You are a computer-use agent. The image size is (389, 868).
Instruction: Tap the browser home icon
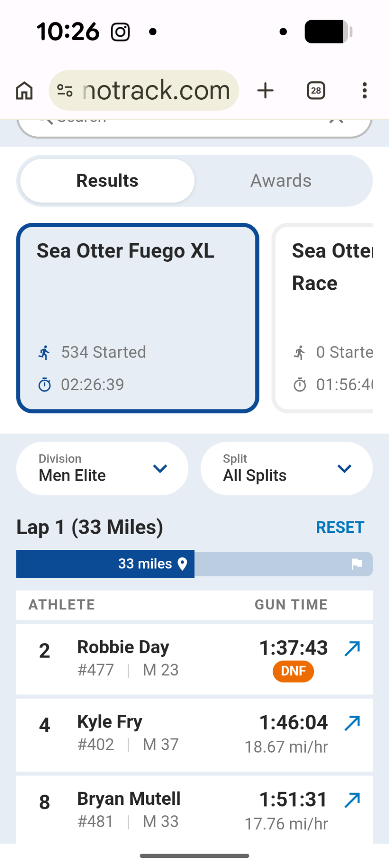[24, 90]
